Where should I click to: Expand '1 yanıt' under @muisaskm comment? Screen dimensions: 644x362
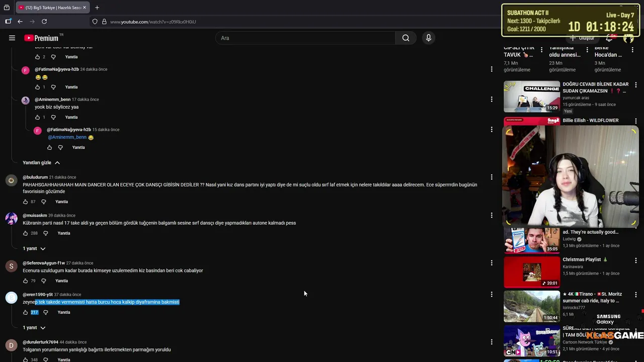[34, 248]
